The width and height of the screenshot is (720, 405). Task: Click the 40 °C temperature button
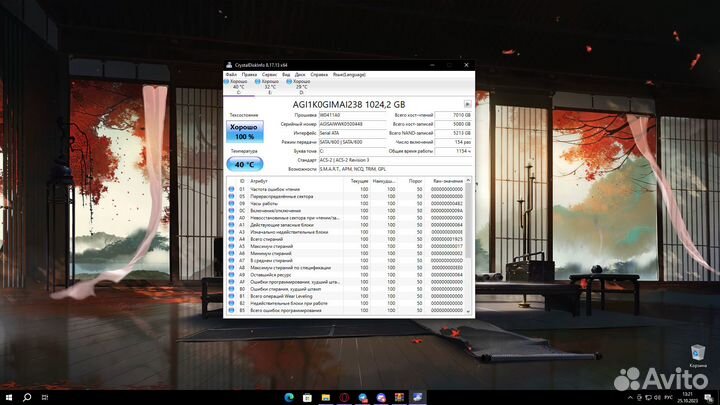[x=244, y=163]
